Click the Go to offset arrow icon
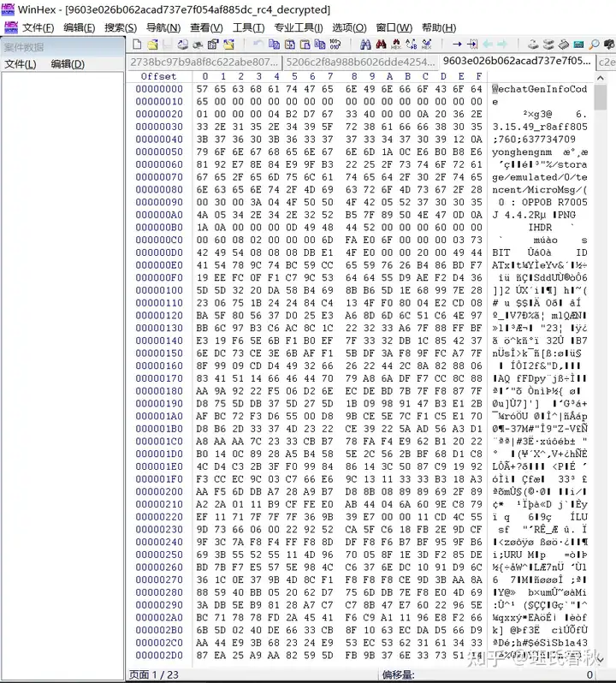 (x=457, y=44)
